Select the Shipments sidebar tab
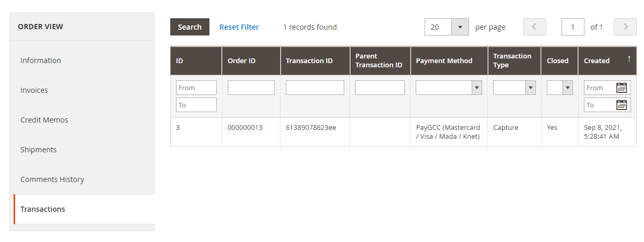The height and width of the screenshot is (242, 644). (39, 150)
